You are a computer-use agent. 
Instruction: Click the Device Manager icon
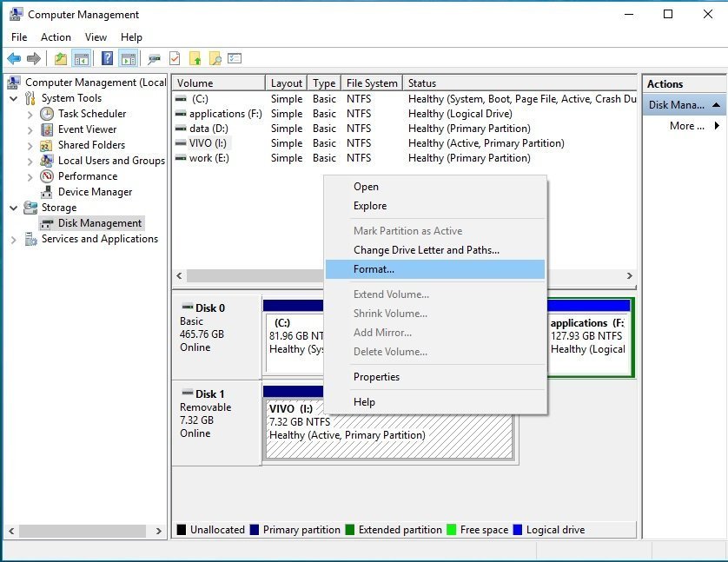tap(46, 192)
